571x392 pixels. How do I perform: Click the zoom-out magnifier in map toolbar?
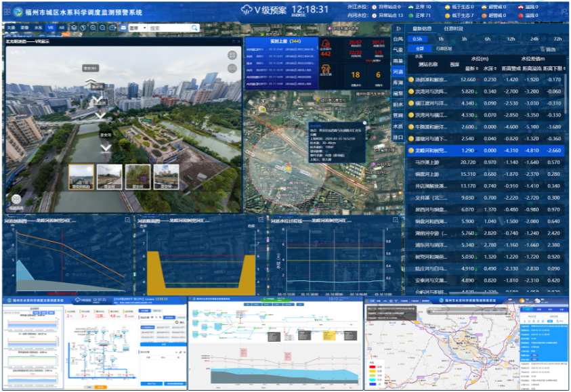tap(102, 28)
